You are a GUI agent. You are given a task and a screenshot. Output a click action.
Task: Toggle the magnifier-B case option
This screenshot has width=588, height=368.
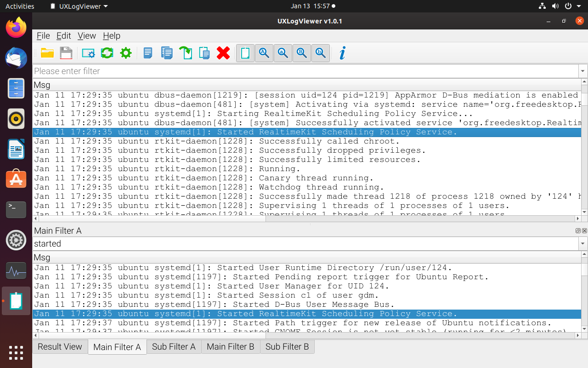click(301, 52)
